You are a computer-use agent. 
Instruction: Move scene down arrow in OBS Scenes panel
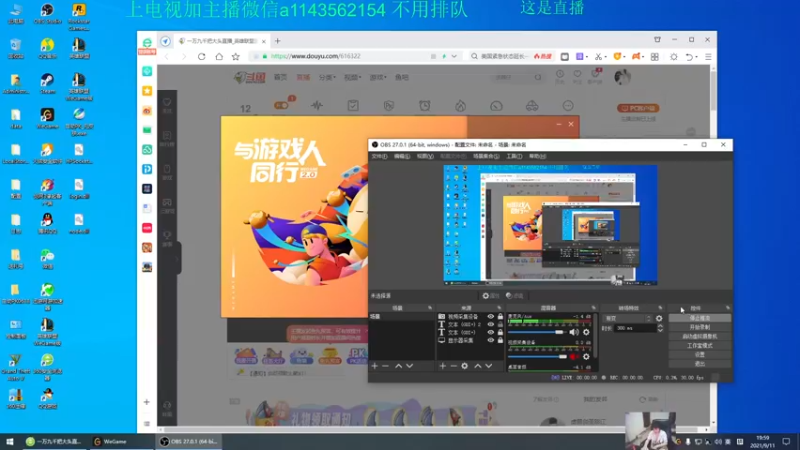tap(409, 366)
